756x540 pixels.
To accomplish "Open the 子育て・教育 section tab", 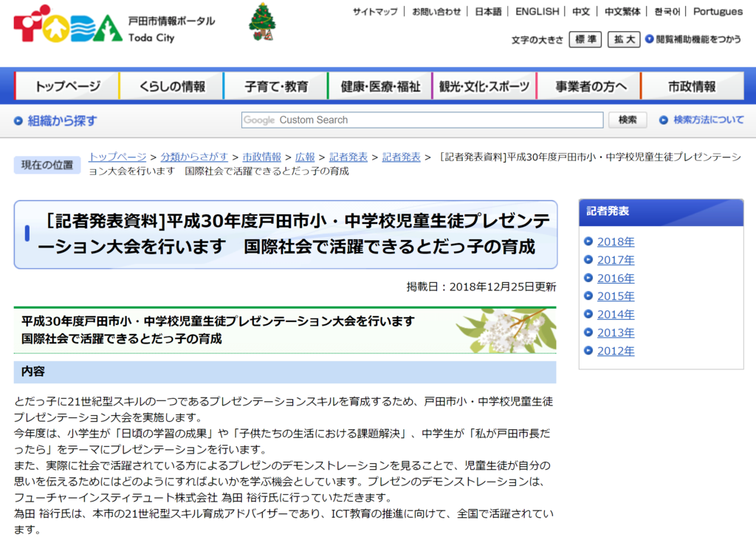I will click(x=276, y=86).
